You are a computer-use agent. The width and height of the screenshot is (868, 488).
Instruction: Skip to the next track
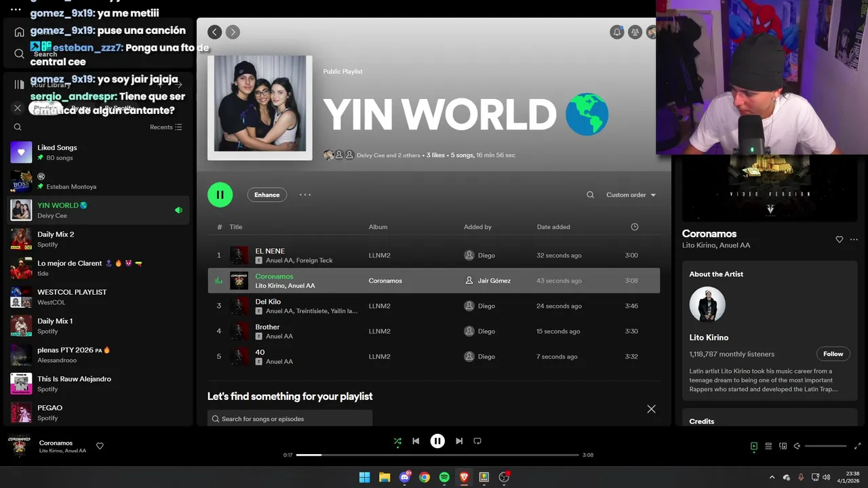459,441
